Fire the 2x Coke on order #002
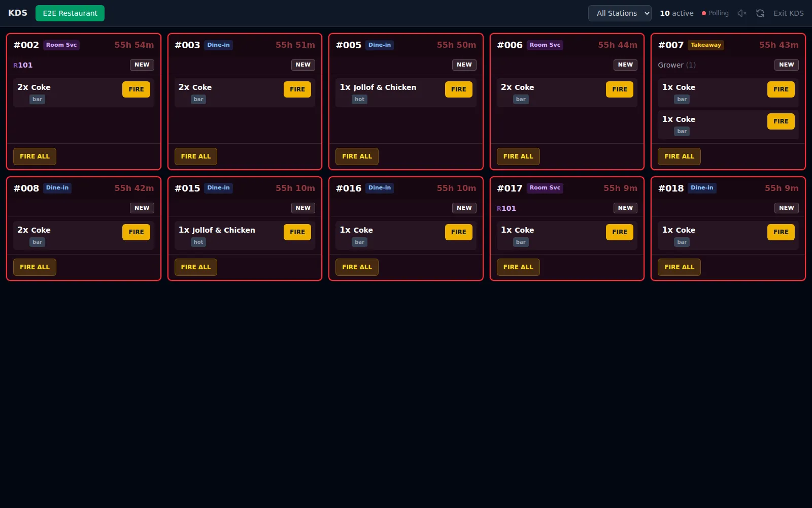Screen dimensions: 812x508 [x=136, y=89]
